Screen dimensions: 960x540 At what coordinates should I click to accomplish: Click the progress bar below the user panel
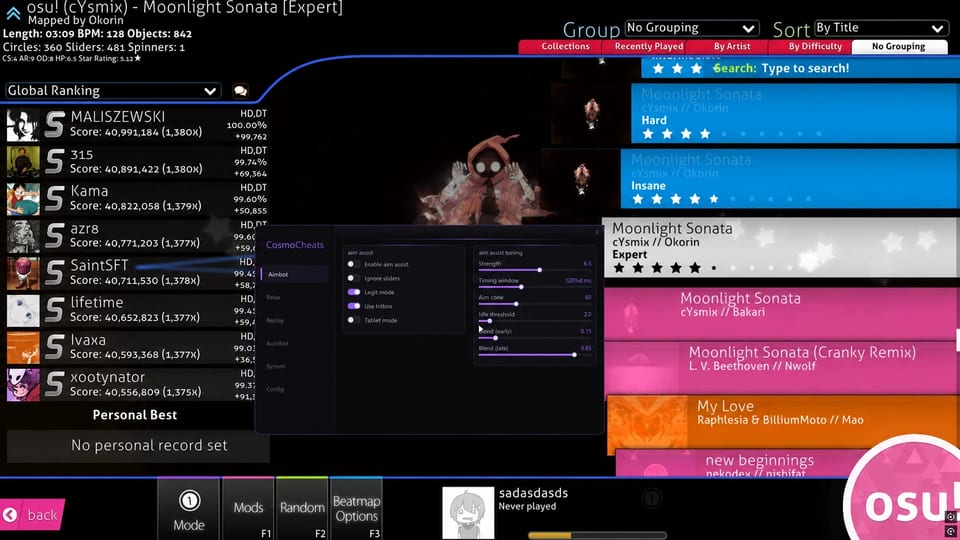597,536
